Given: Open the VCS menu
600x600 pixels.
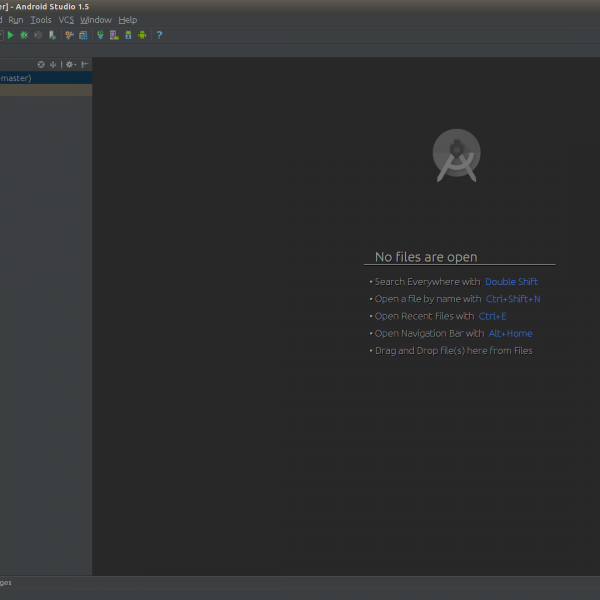Looking at the screenshot, I should pos(66,20).
